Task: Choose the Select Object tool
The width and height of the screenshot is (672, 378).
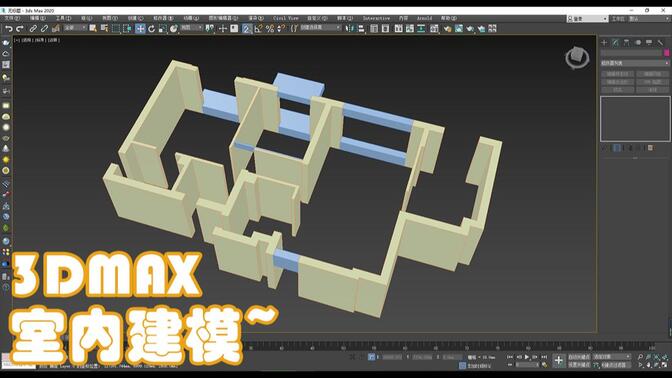Action: click(93, 29)
